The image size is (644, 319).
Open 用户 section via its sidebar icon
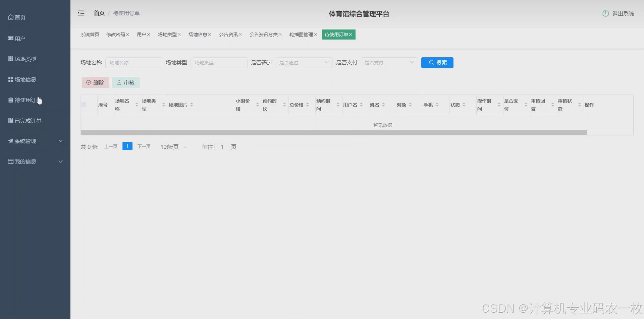(10, 38)
